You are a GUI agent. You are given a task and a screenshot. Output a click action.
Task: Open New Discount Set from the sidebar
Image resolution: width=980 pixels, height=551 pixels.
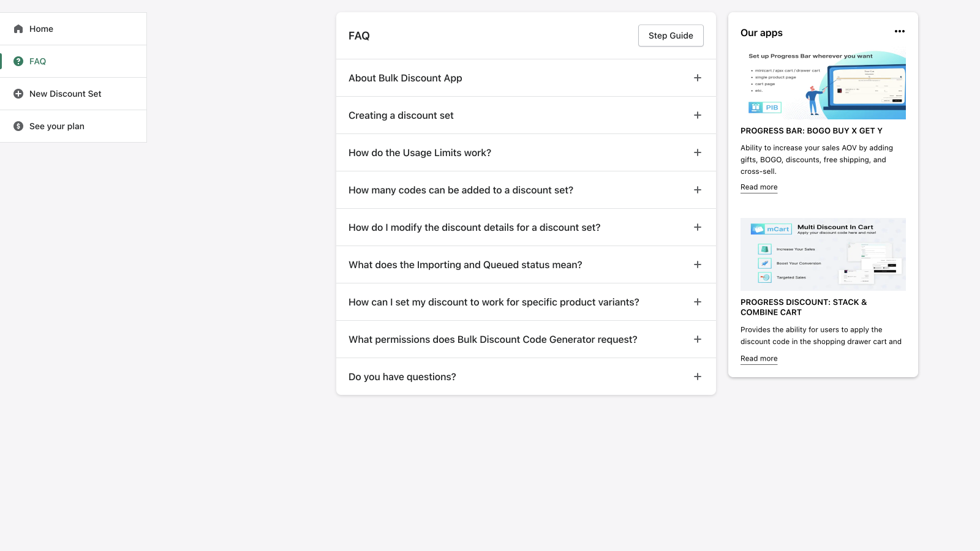66,94
